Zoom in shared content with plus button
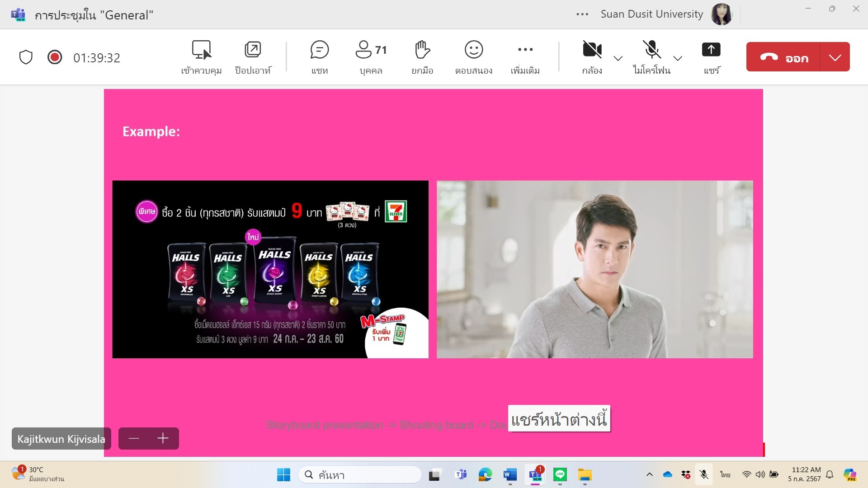 [163, 438]
